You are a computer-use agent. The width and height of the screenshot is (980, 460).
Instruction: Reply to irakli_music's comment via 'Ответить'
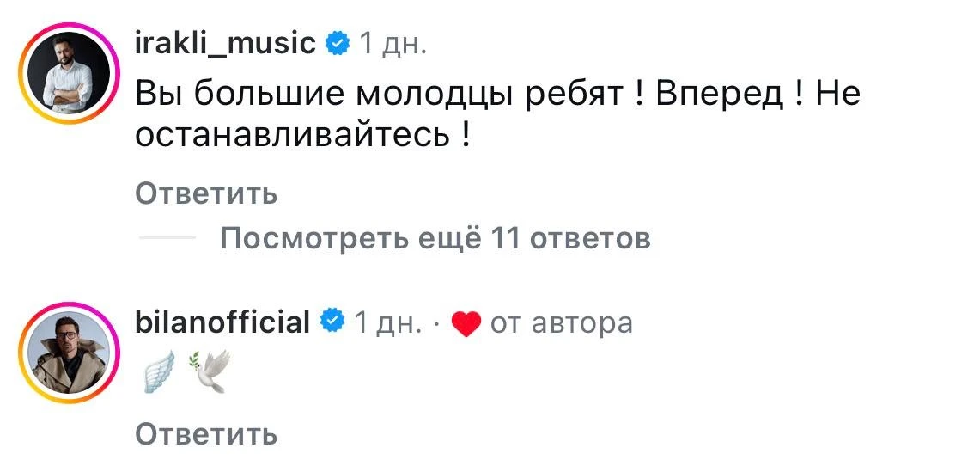(x=206, y=194)
